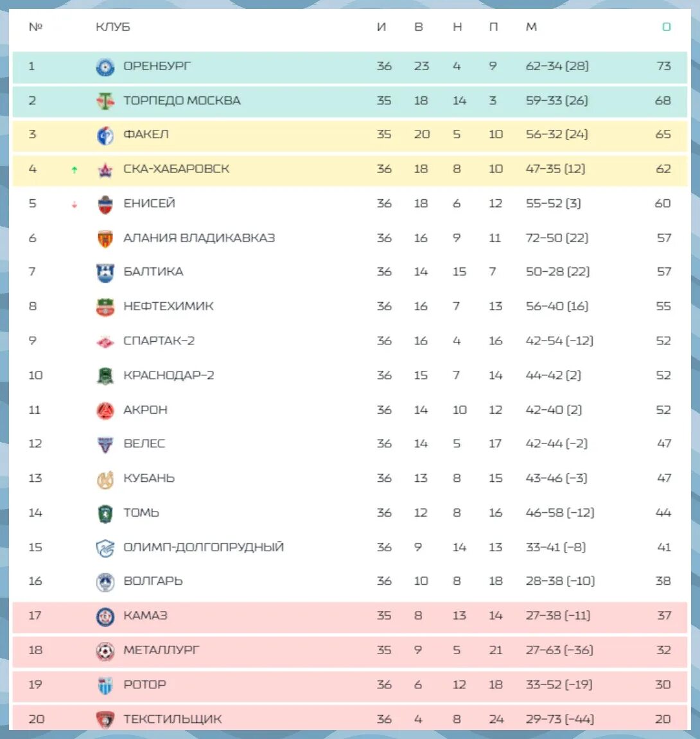700x739 pixels.
Task: Click Енисей's 55-52 goal record cell
Action: pyautogui.click(x=553, y=204)
